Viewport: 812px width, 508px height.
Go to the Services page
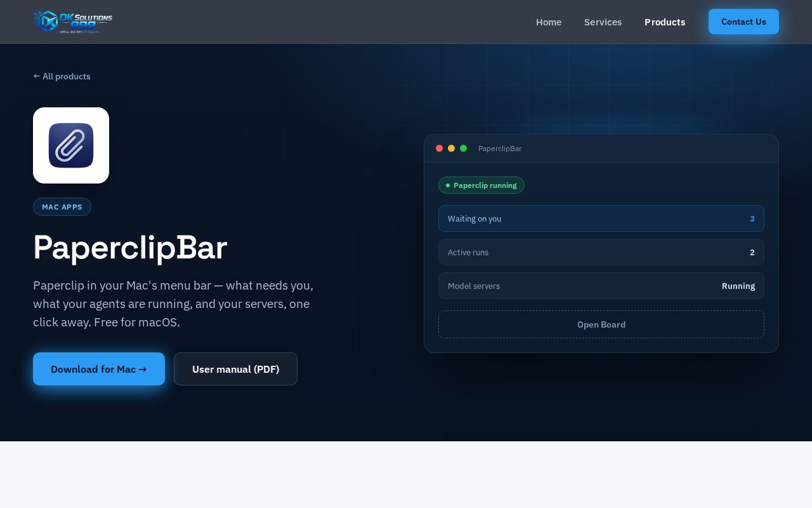[x=603, y=22]
